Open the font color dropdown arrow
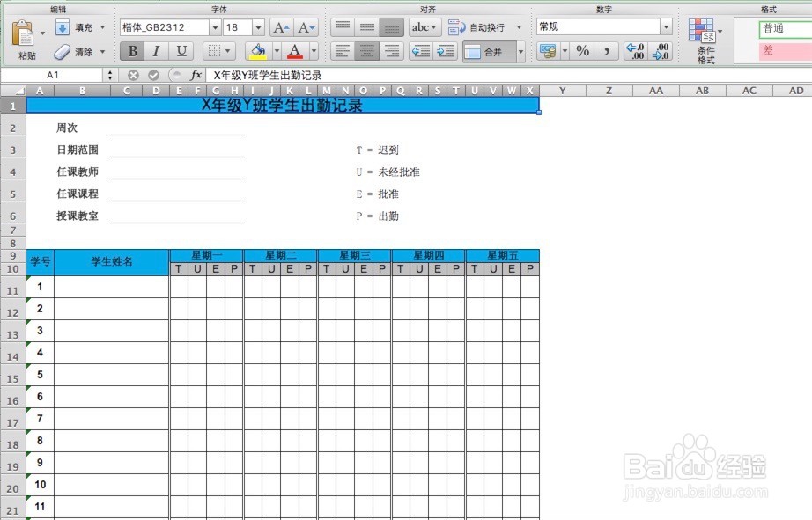 (314, 51)
